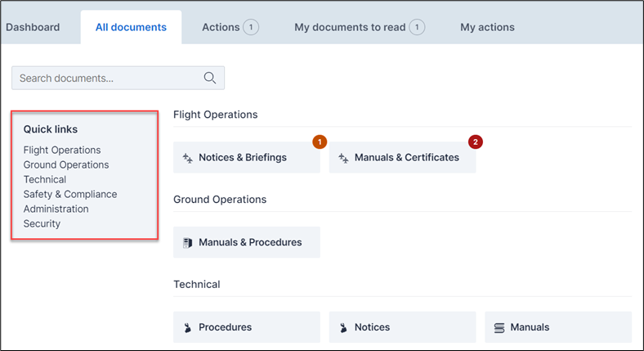The height and width of the screenshot is (351, 644).
Task: Jump to Flight Operations quick link
Action: coord(62,151)
